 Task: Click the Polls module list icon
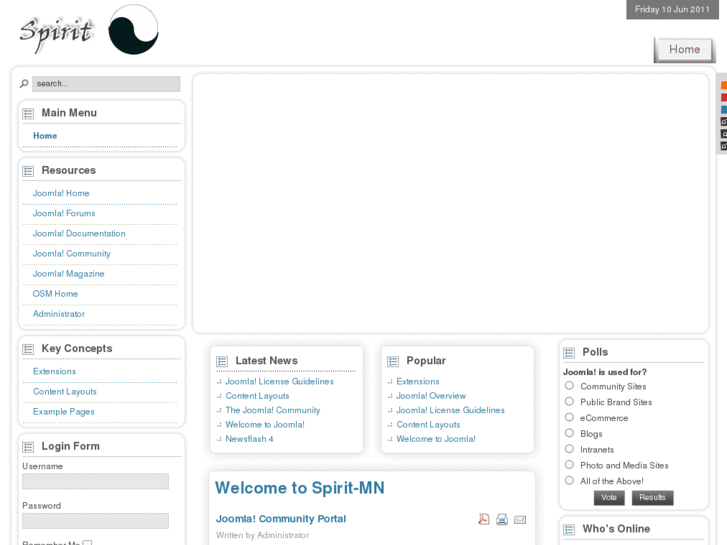tap(569, 353)
